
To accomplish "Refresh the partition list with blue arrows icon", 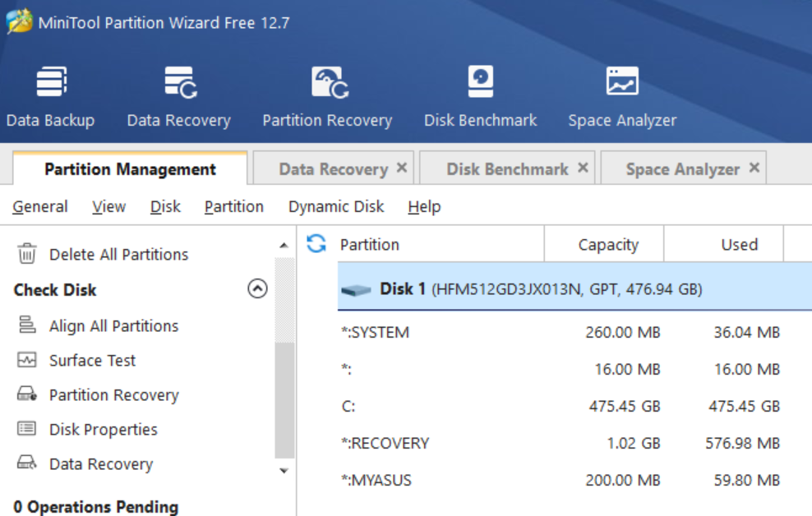I will coord(316,244).
